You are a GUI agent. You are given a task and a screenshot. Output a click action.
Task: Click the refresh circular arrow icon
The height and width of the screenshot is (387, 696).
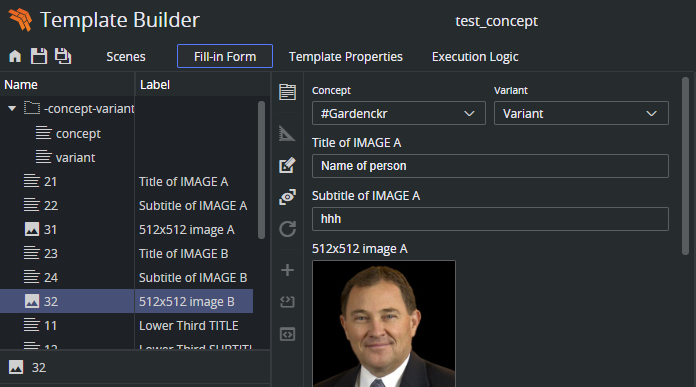[x=287, y=229]
